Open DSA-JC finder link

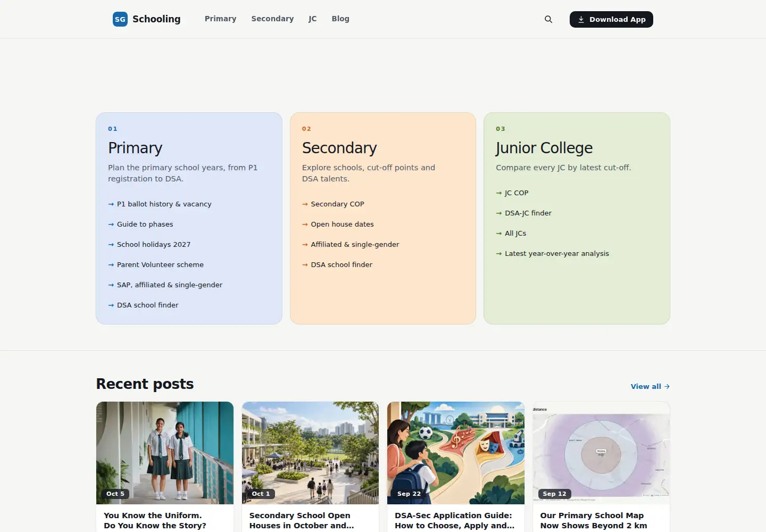point(523,213)
